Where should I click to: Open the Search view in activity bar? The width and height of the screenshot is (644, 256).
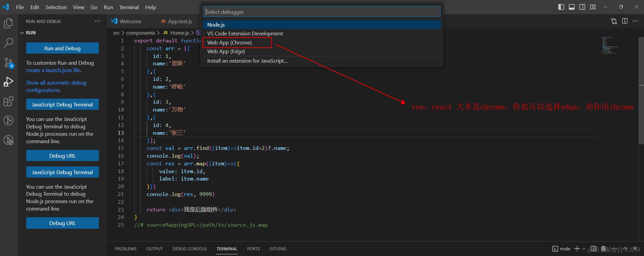(8, 43)
